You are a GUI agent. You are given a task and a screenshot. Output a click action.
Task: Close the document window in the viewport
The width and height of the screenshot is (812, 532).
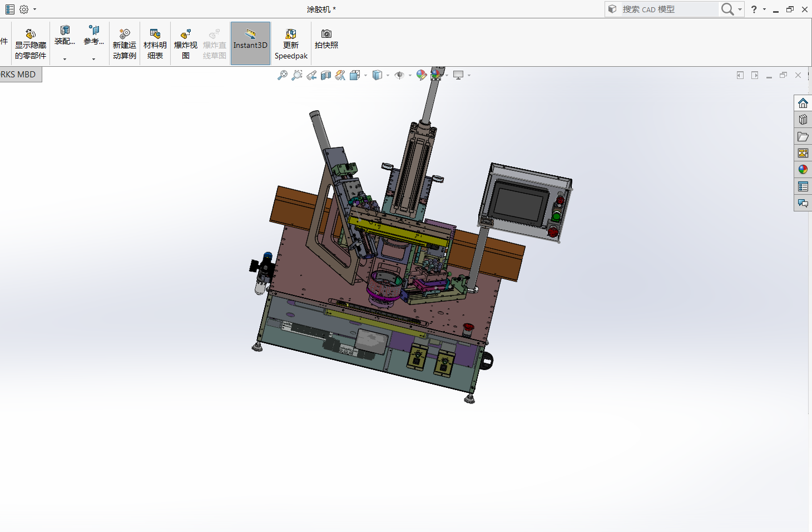coord(798,75)
